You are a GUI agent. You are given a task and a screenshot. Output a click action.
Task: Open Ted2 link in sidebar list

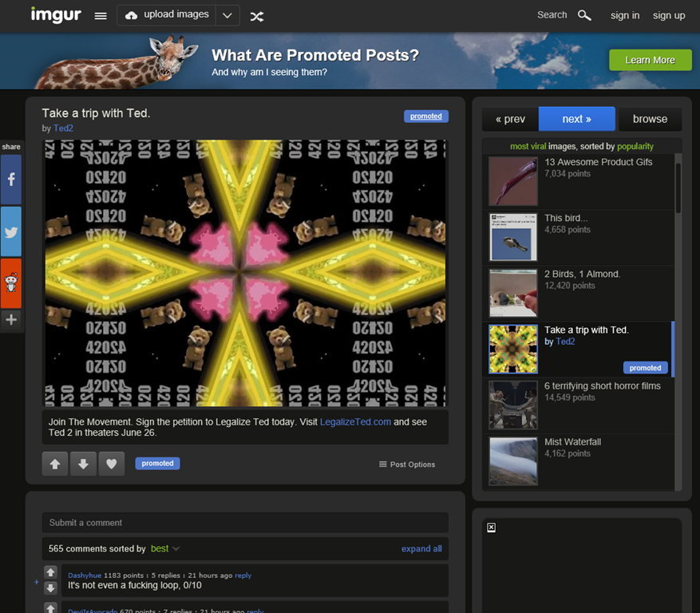[x=565, y=342]
